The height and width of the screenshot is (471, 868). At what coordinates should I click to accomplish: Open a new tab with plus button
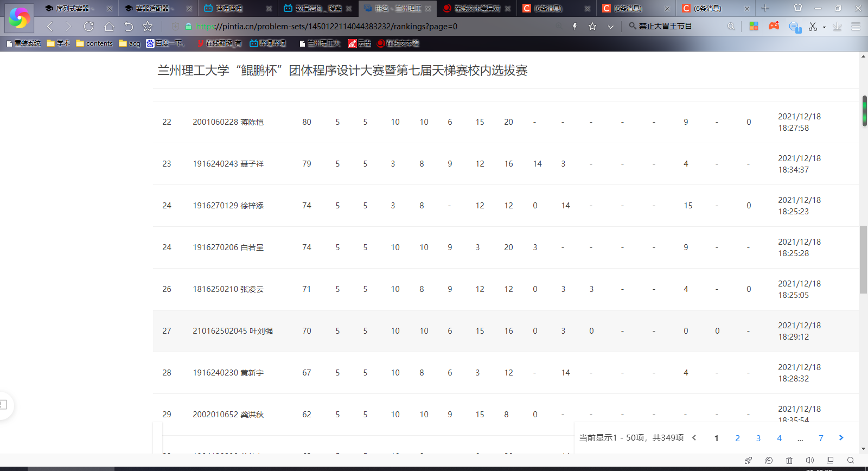click(765, 8)
